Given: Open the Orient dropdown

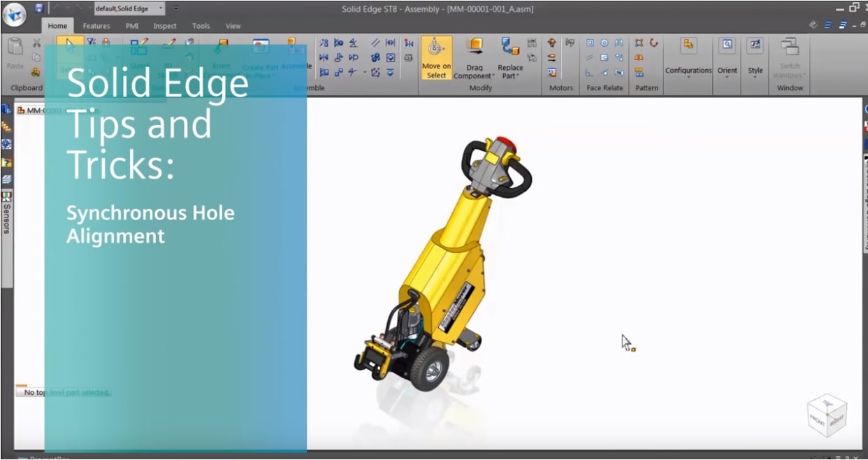Looking at the screenshot, I should pos(728,58).
